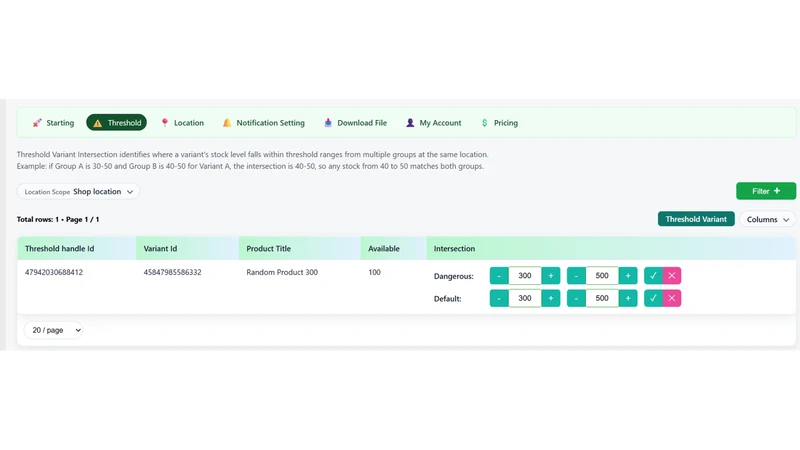Click the dollar icon beside Pricing
800x450 pixels.
(x=485, y=123)
